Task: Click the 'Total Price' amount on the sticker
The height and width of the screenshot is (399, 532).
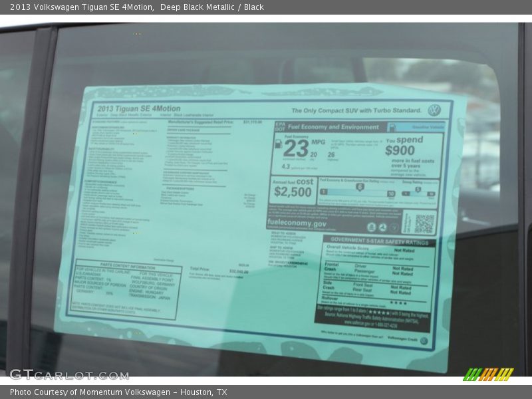Action: coord(239,272)
